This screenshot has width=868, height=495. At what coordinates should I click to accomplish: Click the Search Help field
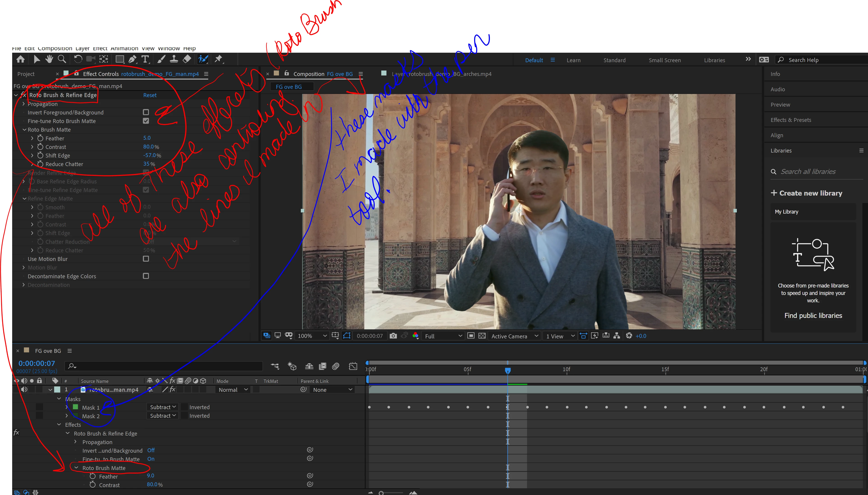[823, 60]
